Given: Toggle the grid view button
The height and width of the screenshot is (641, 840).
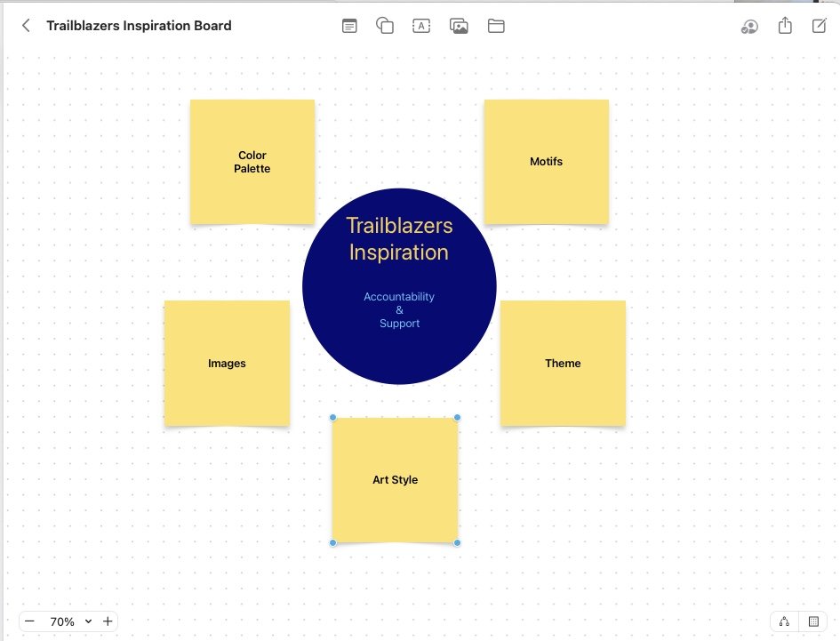Looking at the screenshot, I should coord(813,621).
